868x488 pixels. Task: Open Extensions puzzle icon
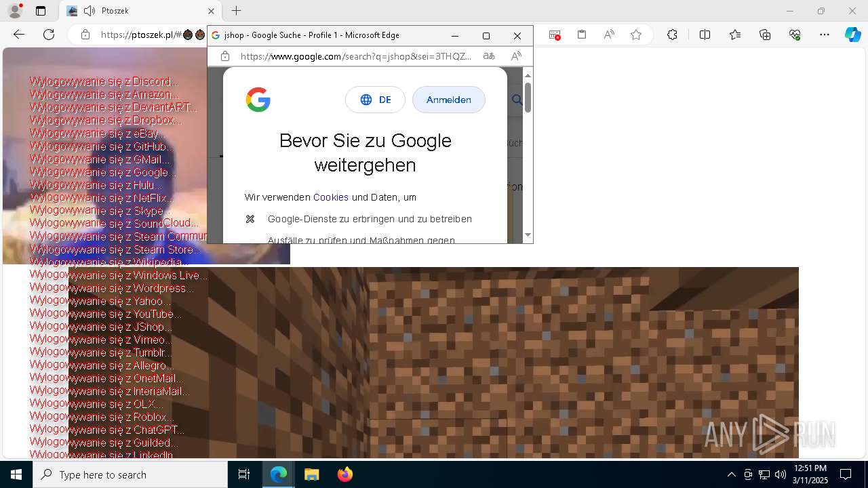pyautogui.click(x=672, y=35)
